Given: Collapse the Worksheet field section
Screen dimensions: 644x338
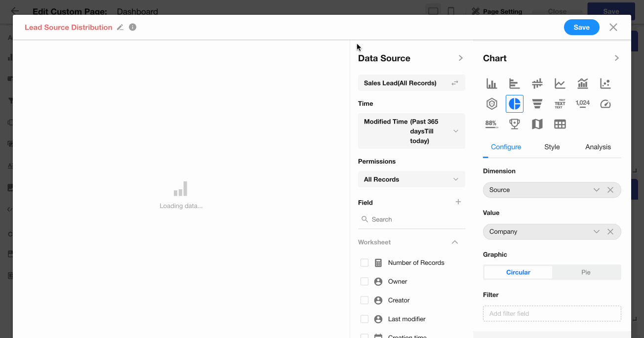Looking at the screenshot, I should 455,242.
